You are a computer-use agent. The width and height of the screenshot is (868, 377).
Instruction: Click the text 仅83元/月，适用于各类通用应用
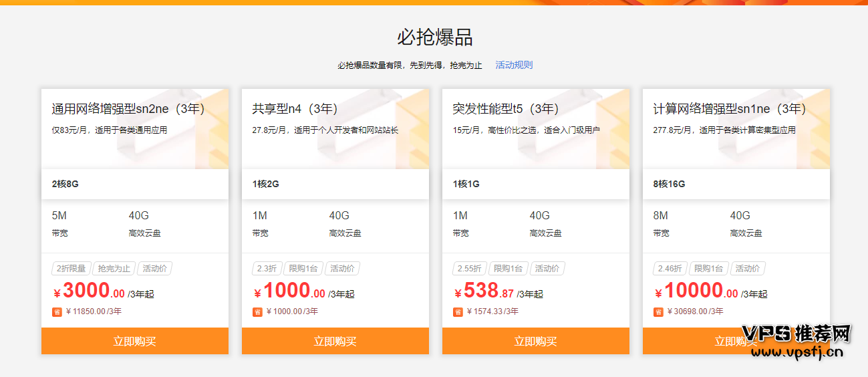pos(110,130)
